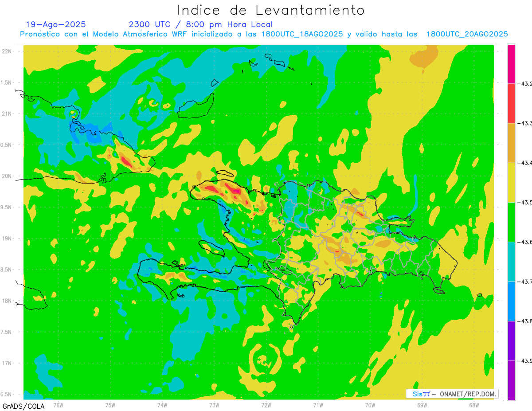Click the legend value "-43.5"
Viewport: 532px width, 411px height.
click(525, 202)
